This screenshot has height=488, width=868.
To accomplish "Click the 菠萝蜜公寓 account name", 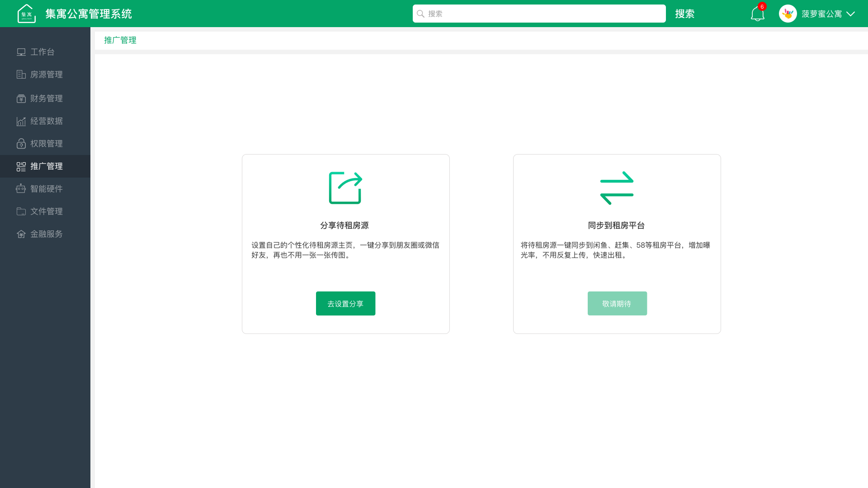I will point(821,14).
